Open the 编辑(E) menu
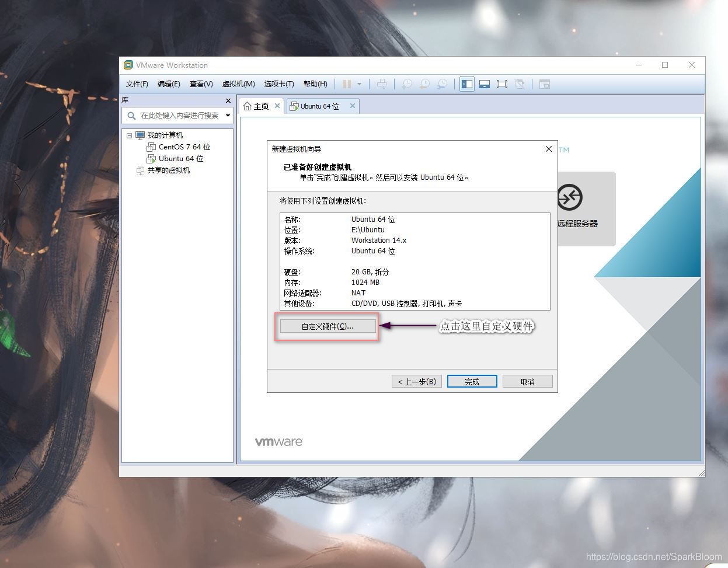Viewport: 728px width, 568px height. pyautogui.click(x=169, y=84)
